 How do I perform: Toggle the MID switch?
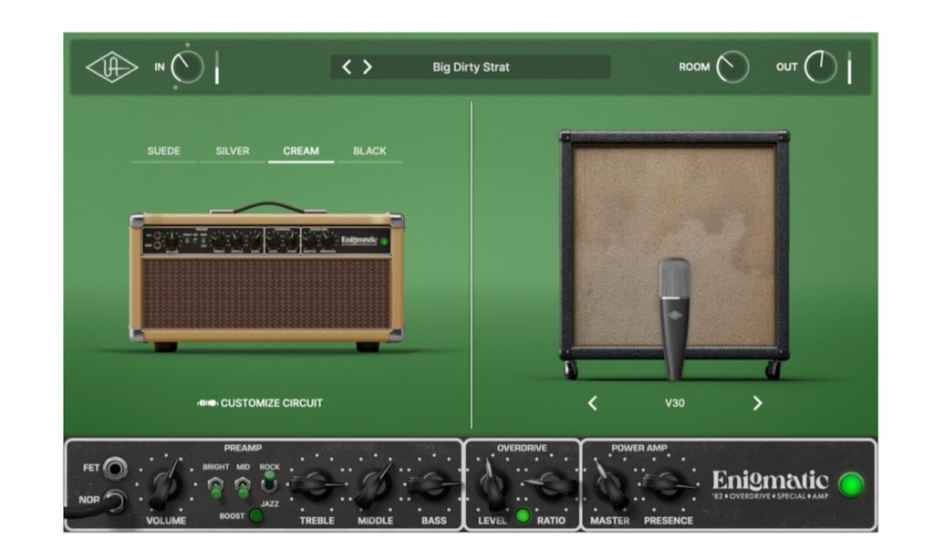(243, 487)
